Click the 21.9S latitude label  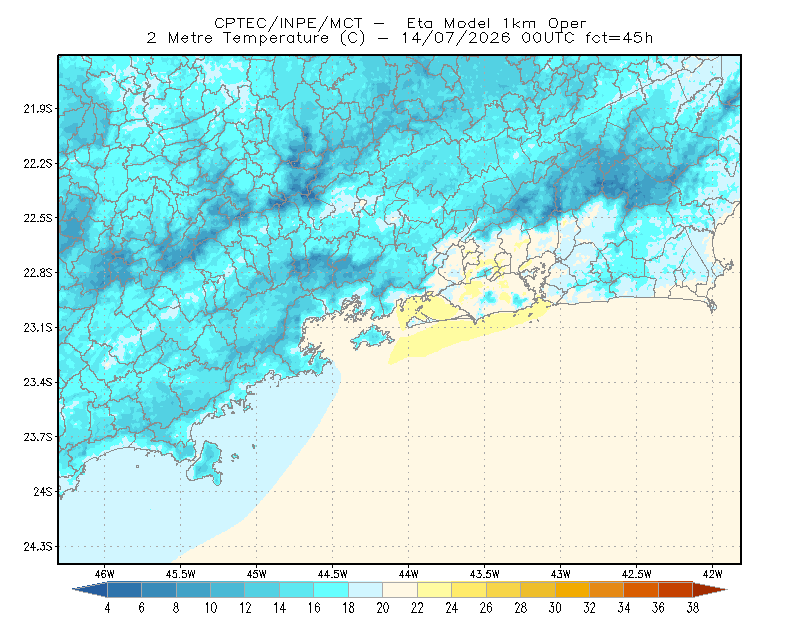click(38, 109)
